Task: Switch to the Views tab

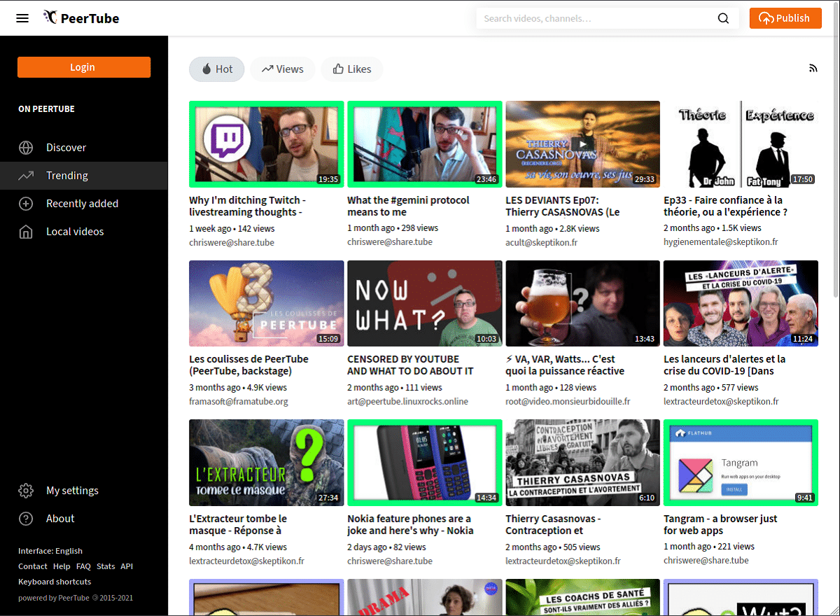Action: [282, 69]
